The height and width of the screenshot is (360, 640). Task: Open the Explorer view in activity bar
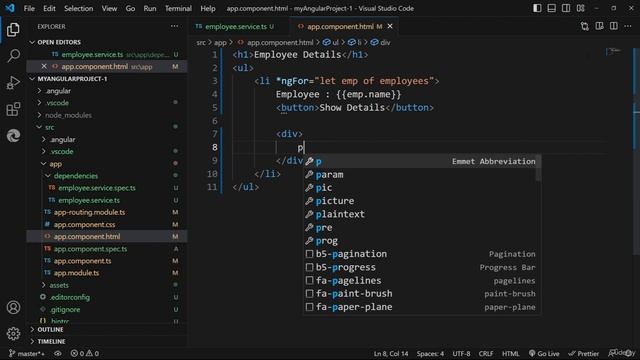(13, 30)
